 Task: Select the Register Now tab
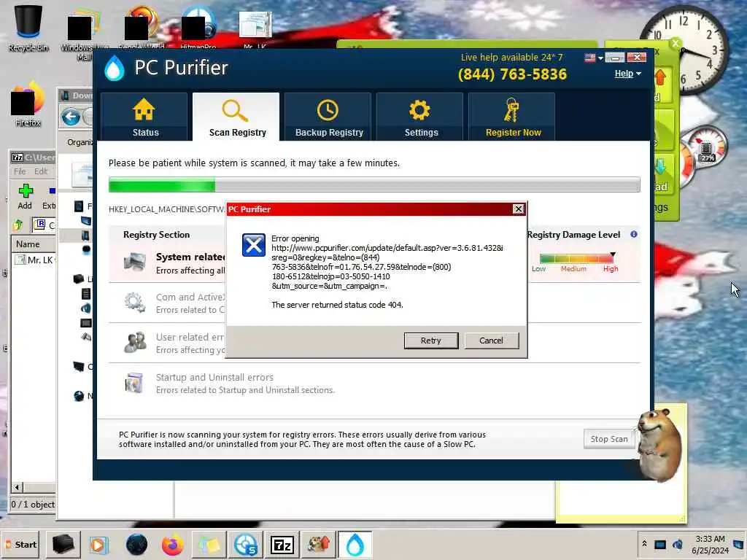point(512,117)
